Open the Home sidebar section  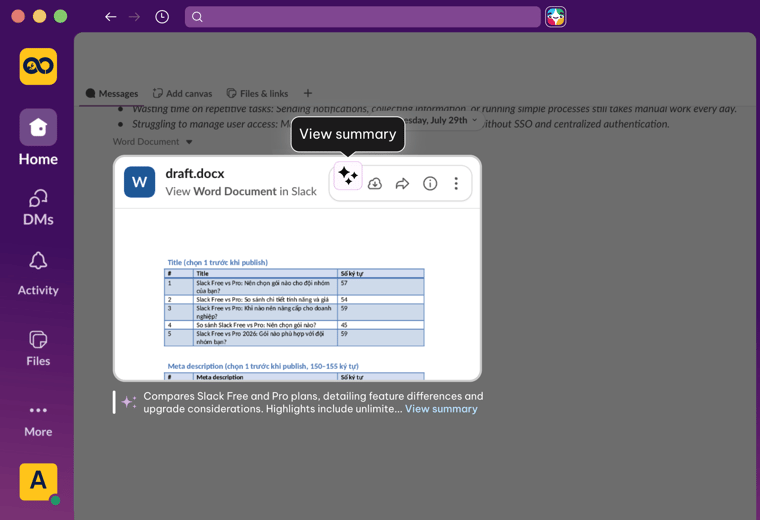pyautogui.click(x=38, y=138)
